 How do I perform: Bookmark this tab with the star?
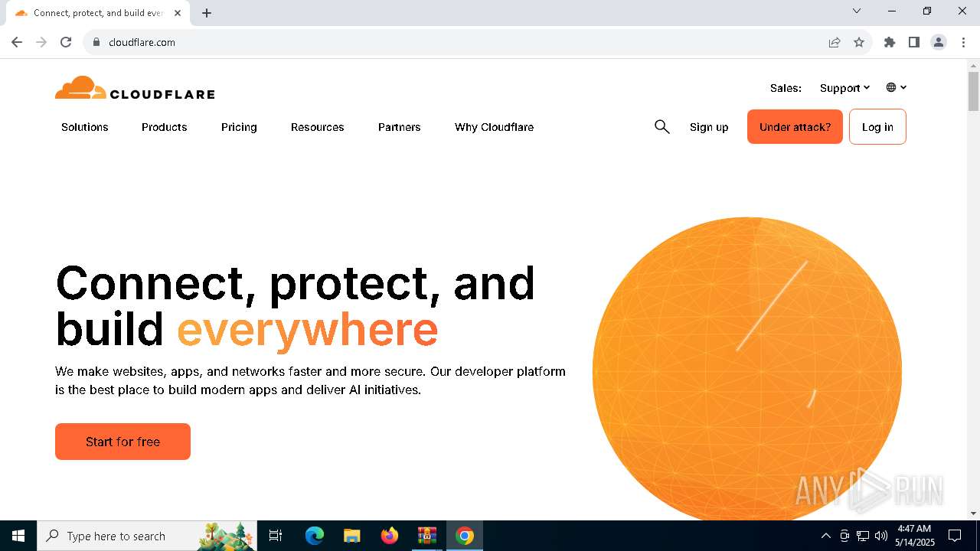click(x=859, y=42)
